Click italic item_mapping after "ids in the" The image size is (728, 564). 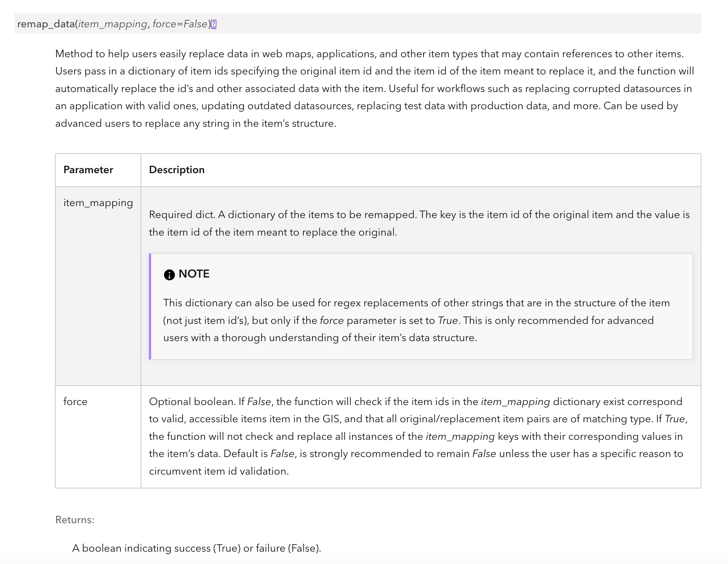[x=515, y=402]
